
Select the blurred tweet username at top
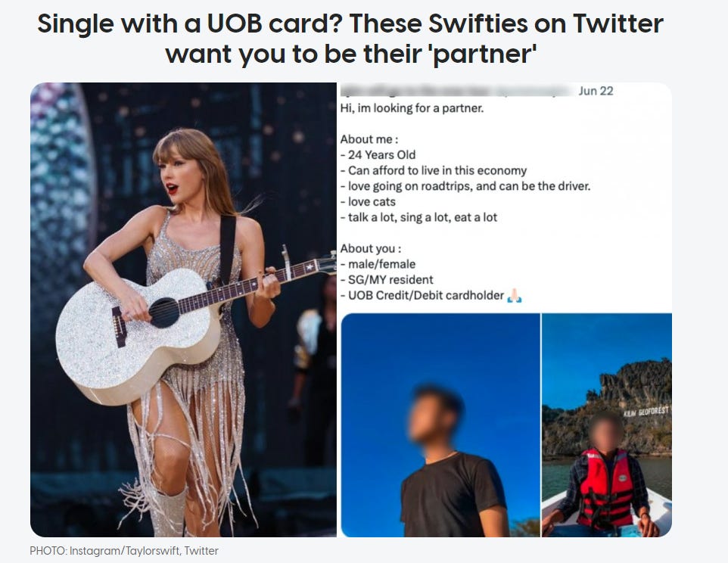(457, 91)
